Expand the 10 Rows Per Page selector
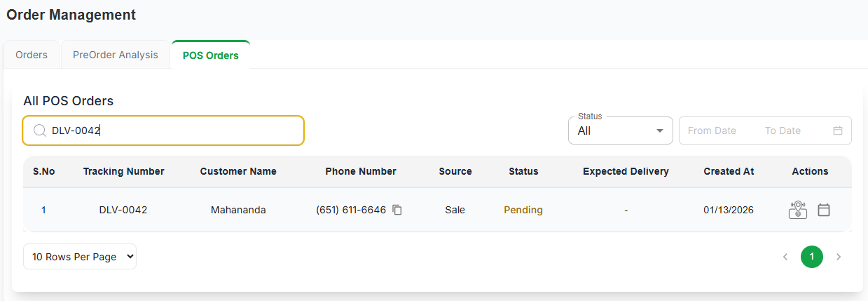This screenshot has height=301, width=868. tap(80, 257)
